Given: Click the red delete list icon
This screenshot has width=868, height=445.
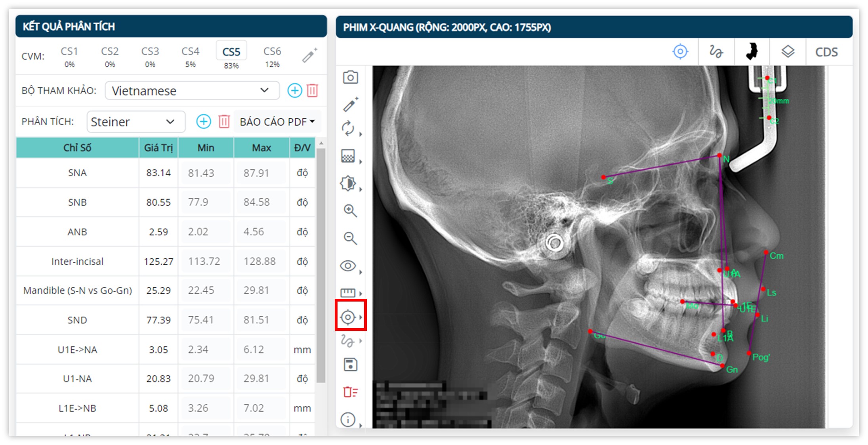Looking at the screenshot, I should (351, 392).
